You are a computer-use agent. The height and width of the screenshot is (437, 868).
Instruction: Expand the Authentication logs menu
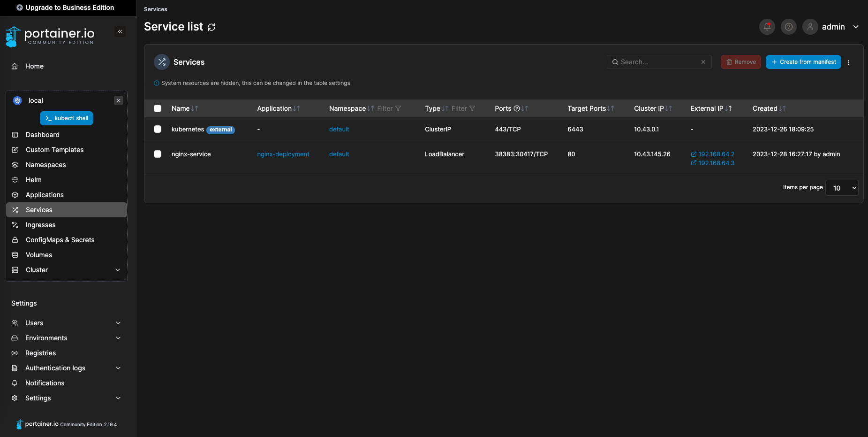[x=118, y=368]
